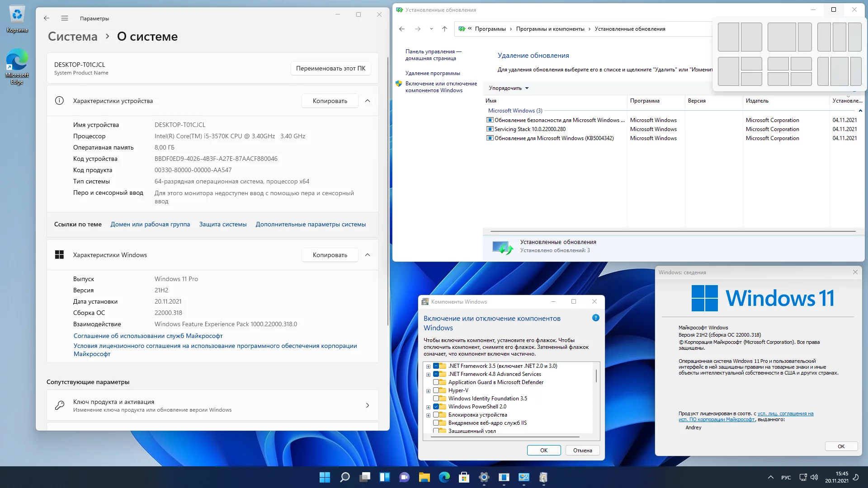Click Поиск magnifier icon in taskbar
The image size is (868, 488).
tap(344, 477)
